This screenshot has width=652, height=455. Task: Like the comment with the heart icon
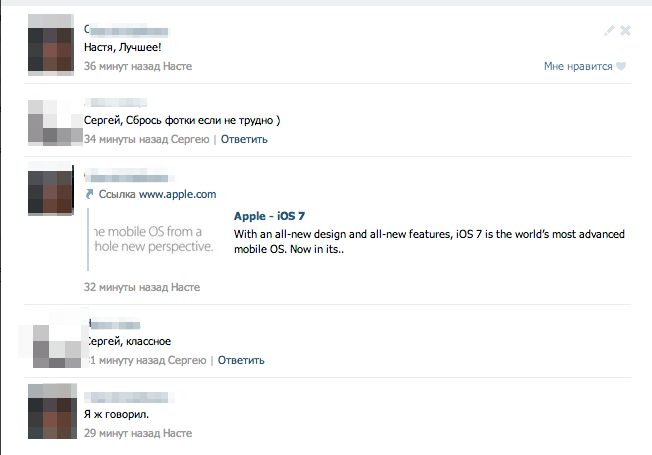621,66
